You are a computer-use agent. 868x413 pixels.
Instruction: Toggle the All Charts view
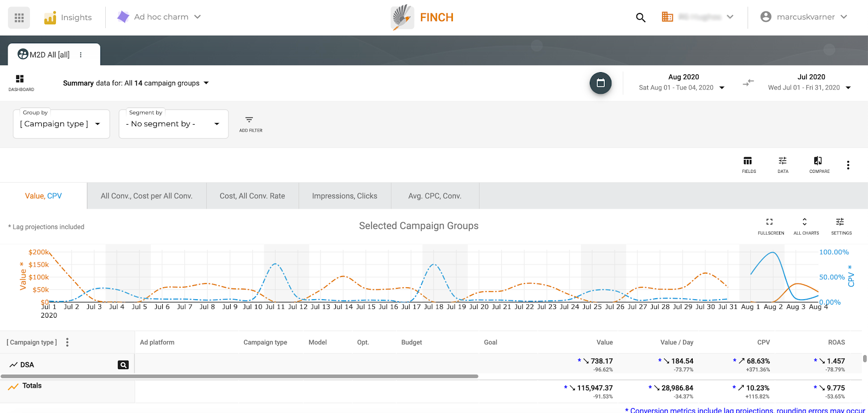click(806, 226)
